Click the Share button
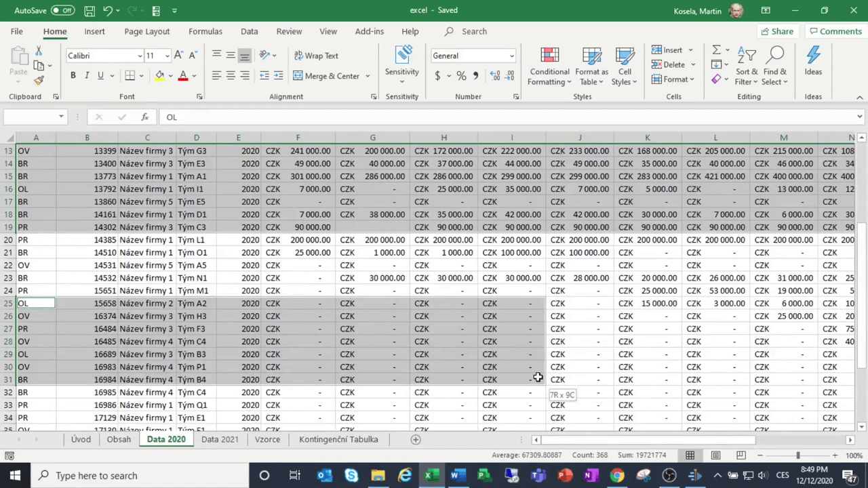 click(776, 31)
